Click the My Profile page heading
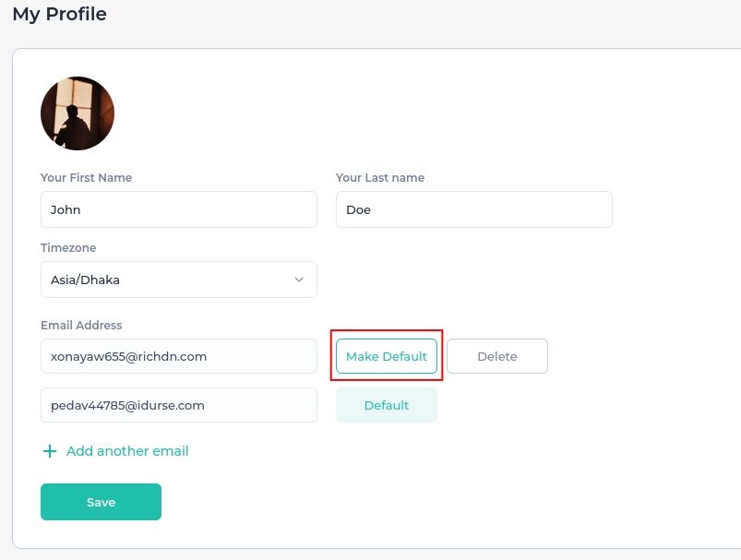The image size is (741, 560). (60, 14)
